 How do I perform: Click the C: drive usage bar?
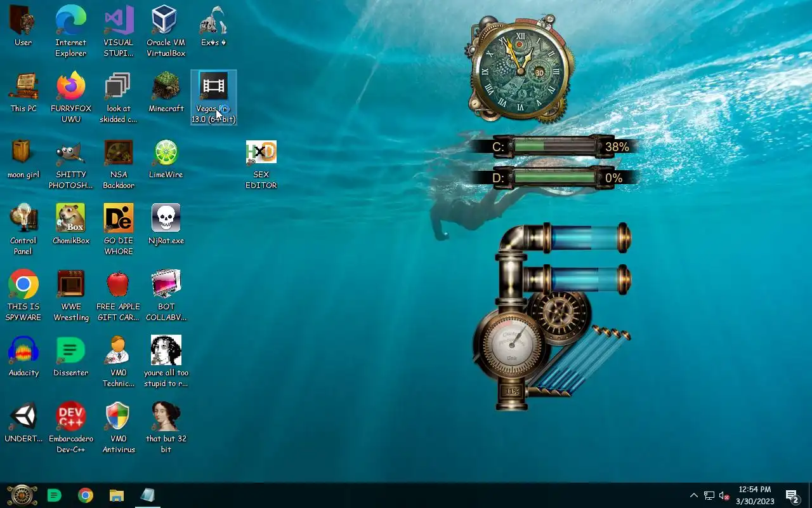pyautogui.click(x=554, y=147)
